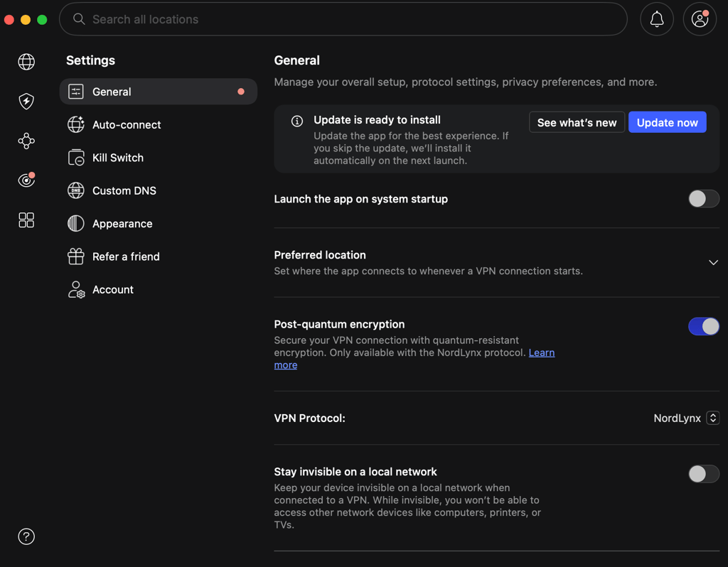Click the Refer a friend gift icon

75,256
